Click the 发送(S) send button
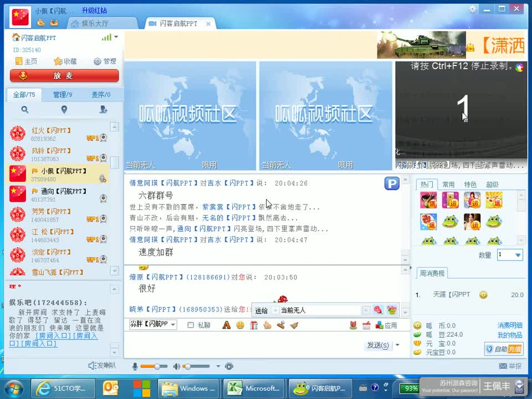The image size is (532, 399). [378, 345]
